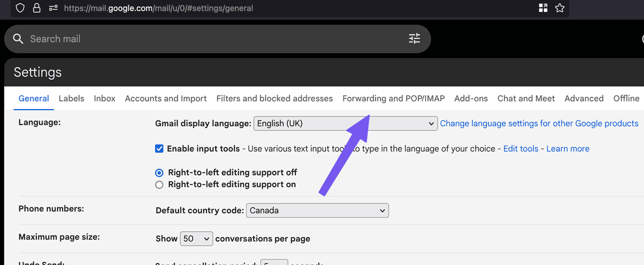Open the Offline settings tab
The width and height of the screenshot is (644, 265).
tap(626, 98)
